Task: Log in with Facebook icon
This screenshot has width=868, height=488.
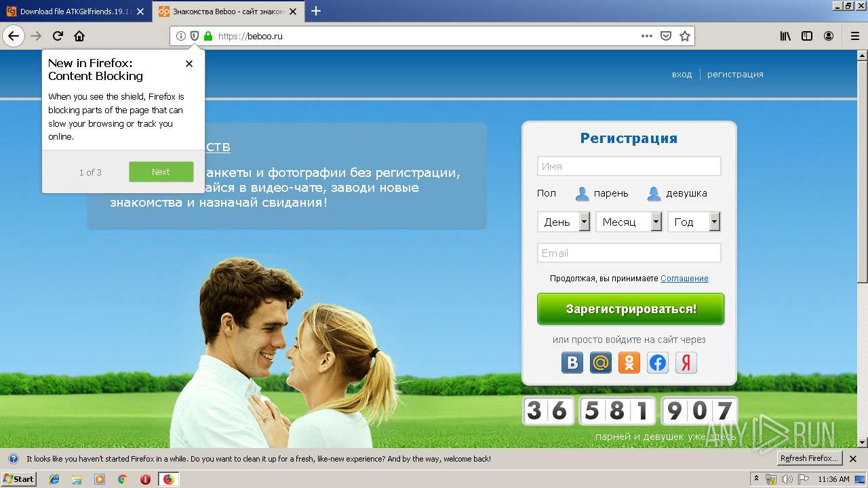Action: coord(658,363)
